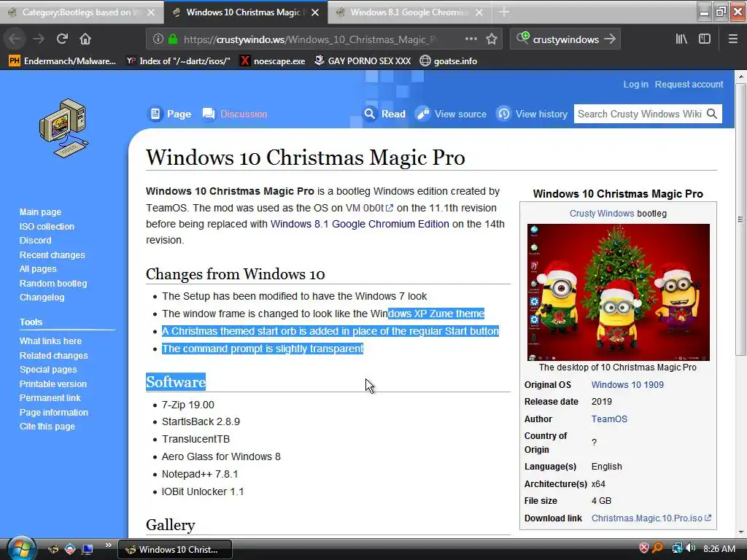Open the Firefox hamburger menu

733,39
